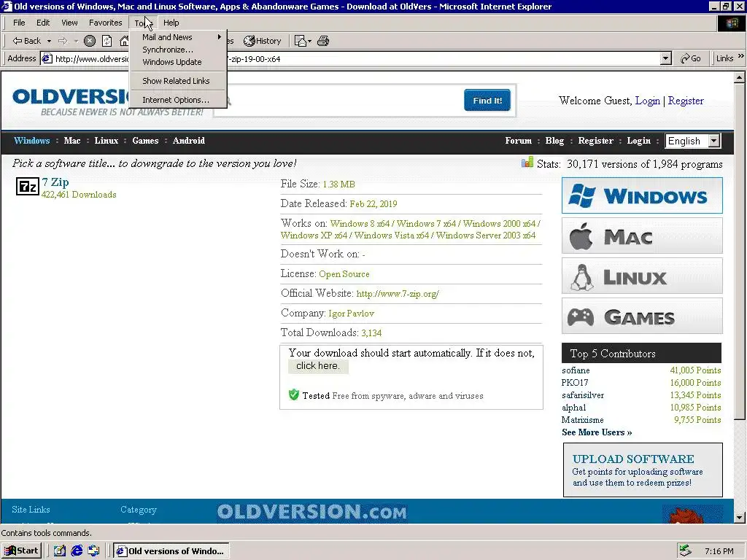This screenshot has width=747, height=560.
Task: Click the Go button beside address bar
Action: pos(690,58)
